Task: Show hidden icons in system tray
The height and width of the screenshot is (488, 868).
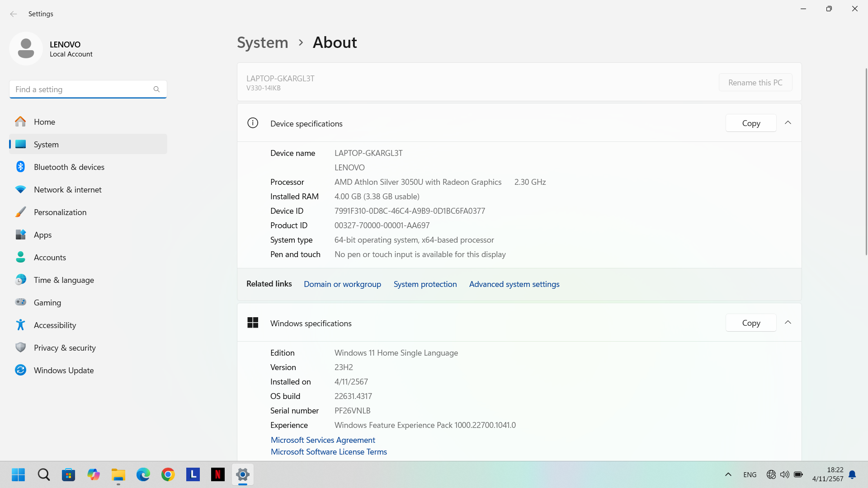Action: click(728, 474)
